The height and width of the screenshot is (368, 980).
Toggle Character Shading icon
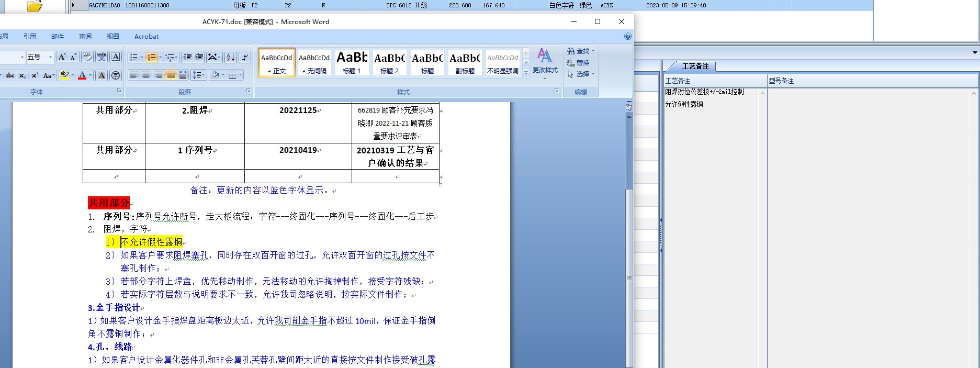pyautogui.click(x=102, y=75)
